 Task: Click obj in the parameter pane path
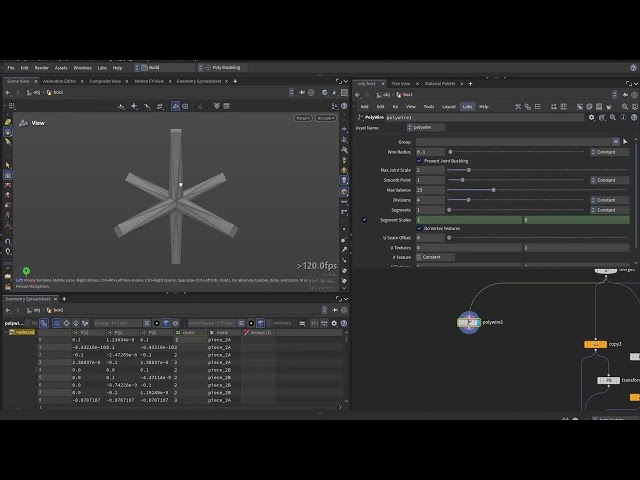click(383, 95)
